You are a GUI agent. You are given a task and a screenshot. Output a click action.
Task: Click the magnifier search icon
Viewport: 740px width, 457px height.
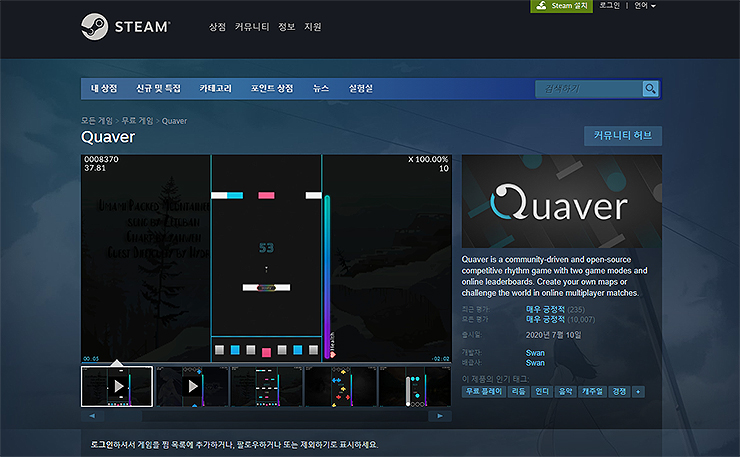(x=650, y=89)
